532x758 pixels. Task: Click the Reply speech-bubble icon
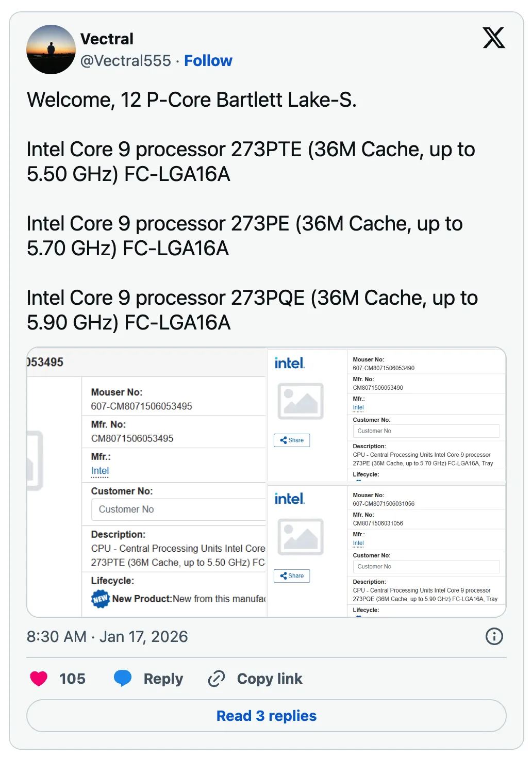point(123,679)
